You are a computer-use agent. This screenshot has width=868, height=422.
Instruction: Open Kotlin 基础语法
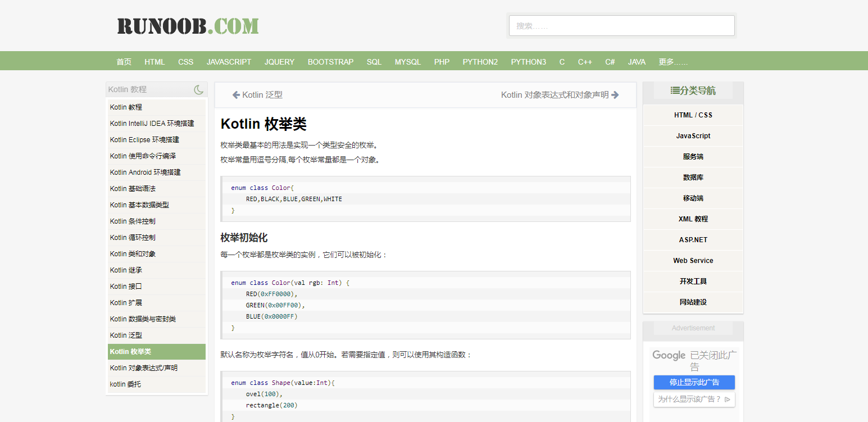click(x=157, y=189)
